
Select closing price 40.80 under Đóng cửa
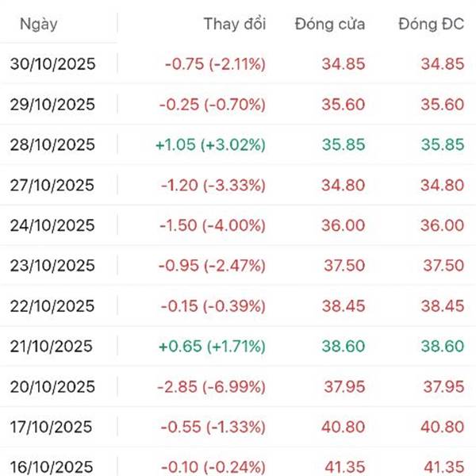[344, 428]
